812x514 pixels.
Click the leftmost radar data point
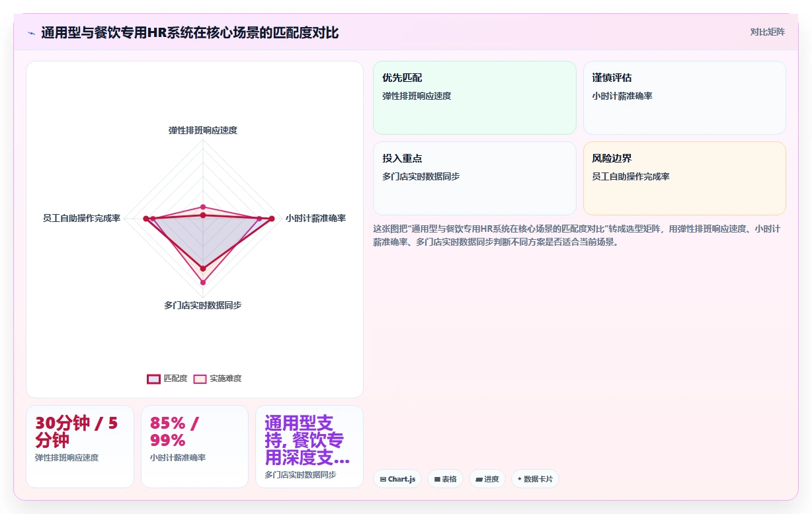pos(146,218)
